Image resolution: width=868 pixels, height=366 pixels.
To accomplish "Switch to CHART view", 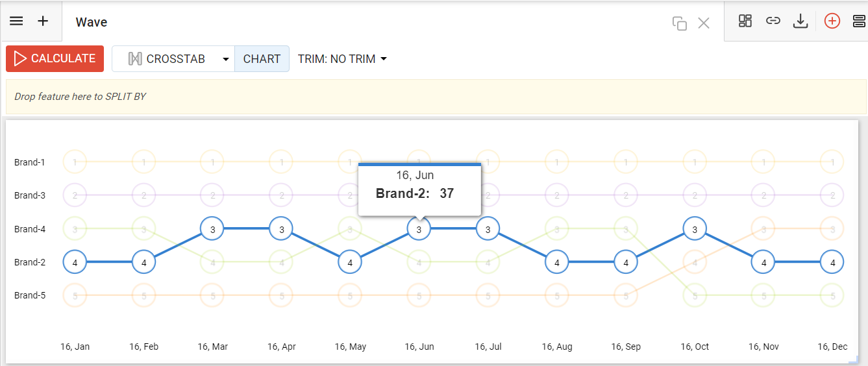I will [x=262, y=59].
